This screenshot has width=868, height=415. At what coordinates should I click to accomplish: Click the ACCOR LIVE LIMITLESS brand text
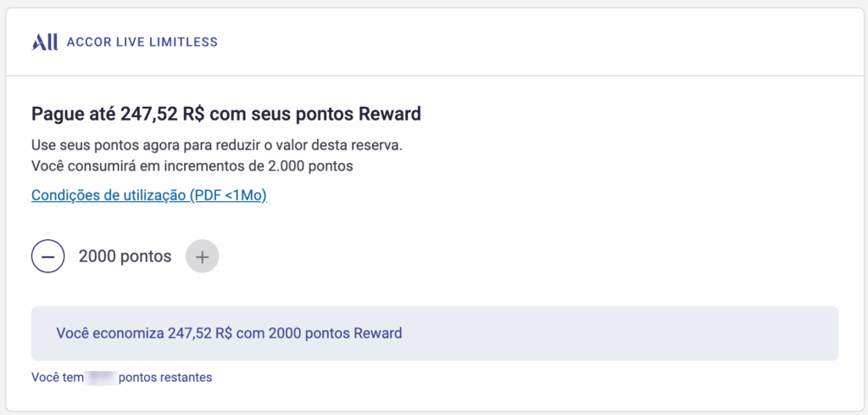coord(142,42)
